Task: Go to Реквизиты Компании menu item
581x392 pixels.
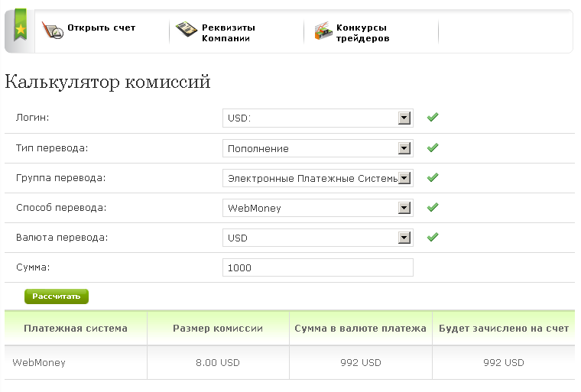Action: pos(229,32)
